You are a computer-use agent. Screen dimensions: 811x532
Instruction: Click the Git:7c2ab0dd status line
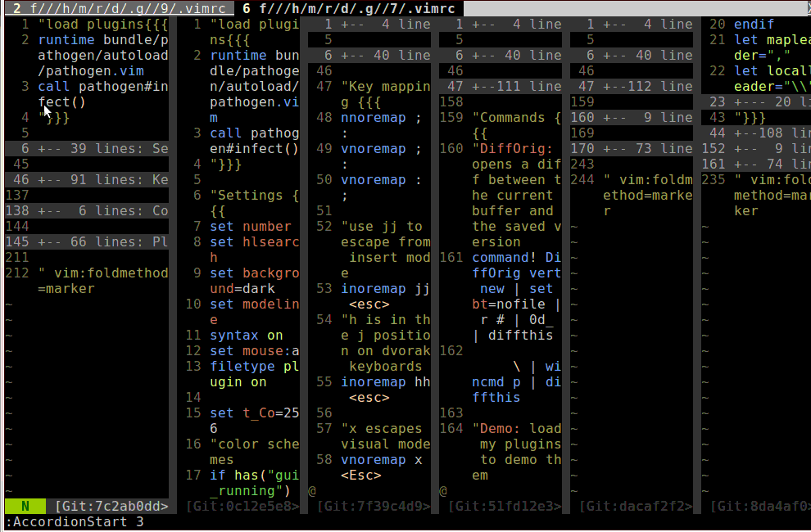111,506
